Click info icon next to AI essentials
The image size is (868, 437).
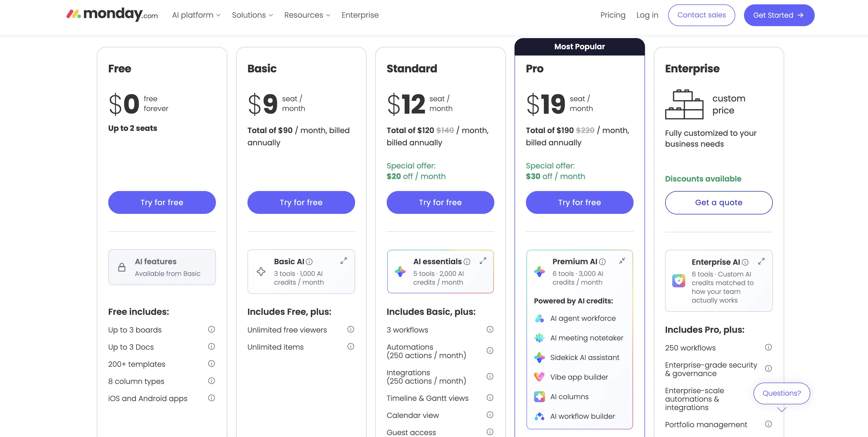(467, 262)
